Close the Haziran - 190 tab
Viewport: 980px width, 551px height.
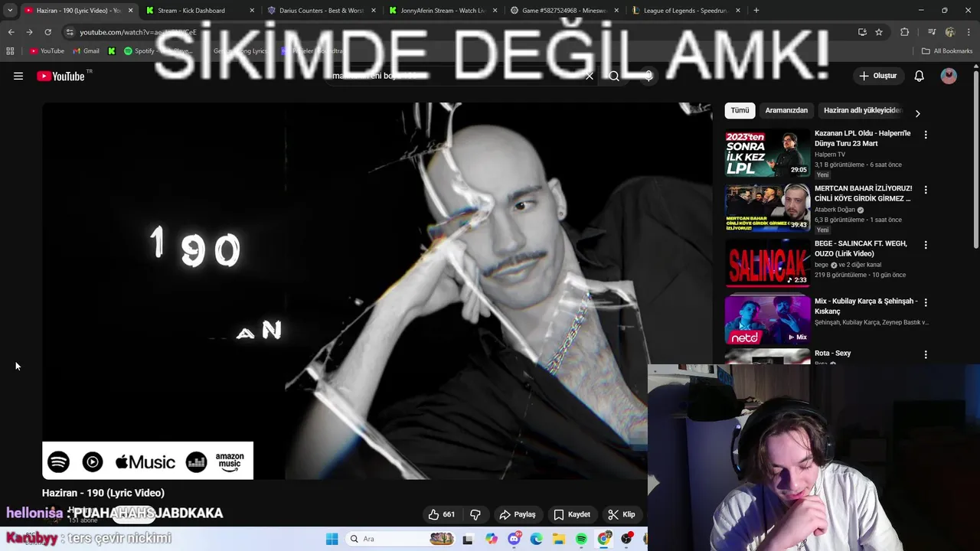coord(130,11)
